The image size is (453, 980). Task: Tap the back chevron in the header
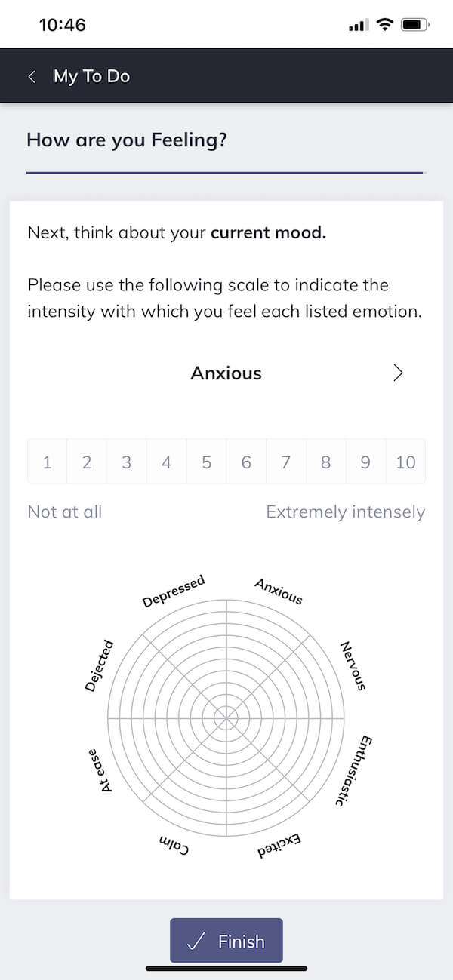(32, 76)
